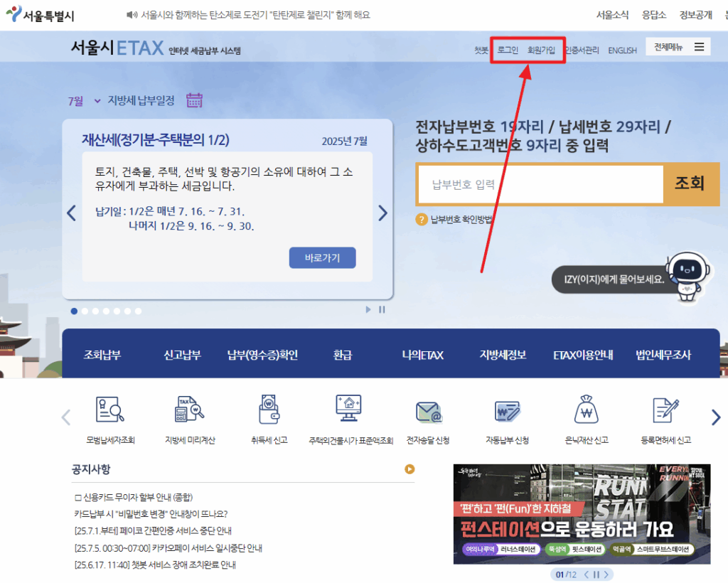
Task: Click the 정보공개 top link
Action: pyautogui.click(x=695, y=15)
